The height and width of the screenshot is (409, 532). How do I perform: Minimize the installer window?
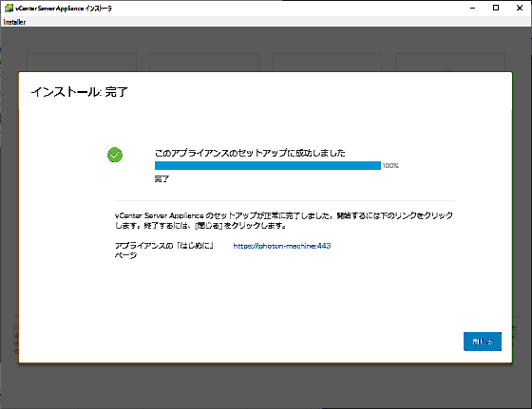pyautogui.click(x=472, y=8)
